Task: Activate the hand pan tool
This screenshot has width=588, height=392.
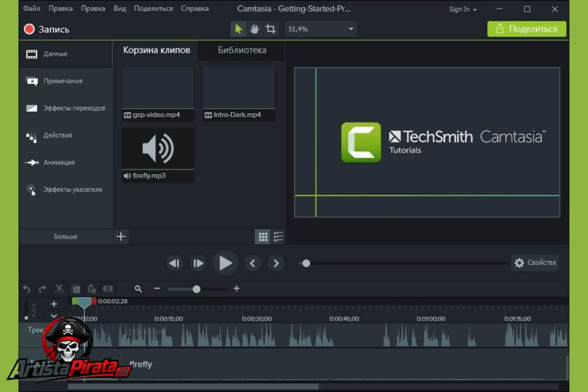Action: click(255, 29)
